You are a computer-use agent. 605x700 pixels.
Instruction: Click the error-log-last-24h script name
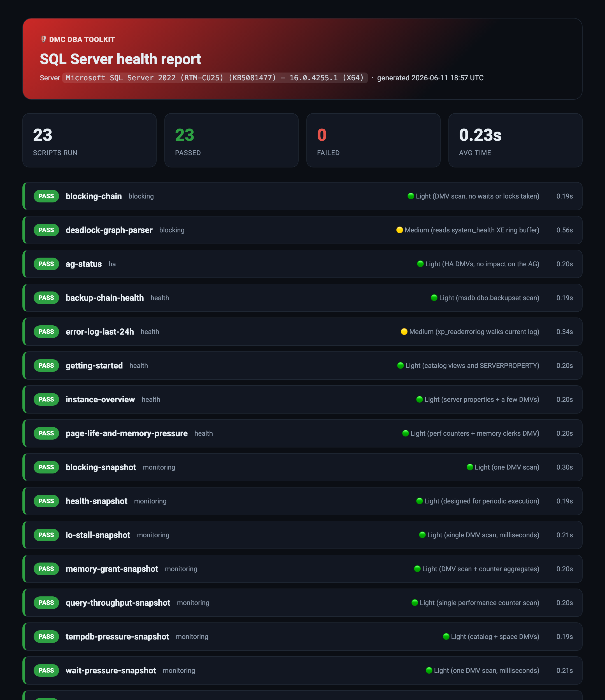coord(100,332)
